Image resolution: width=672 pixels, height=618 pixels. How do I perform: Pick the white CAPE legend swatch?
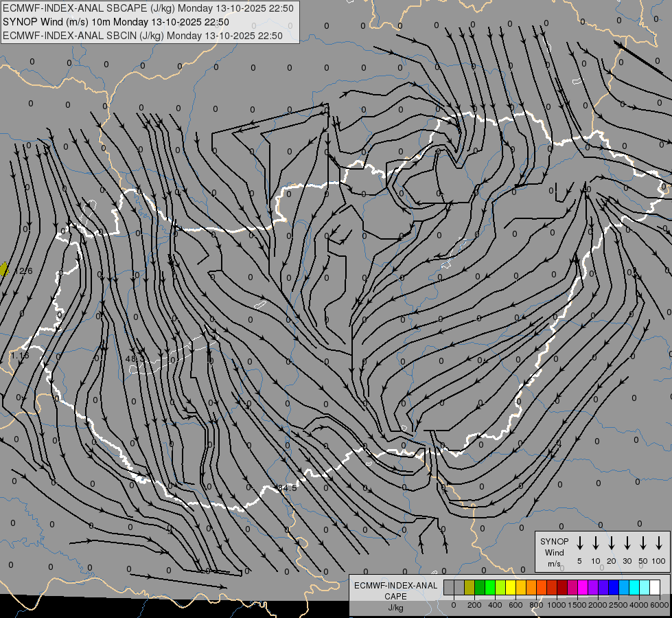[655, 587]
